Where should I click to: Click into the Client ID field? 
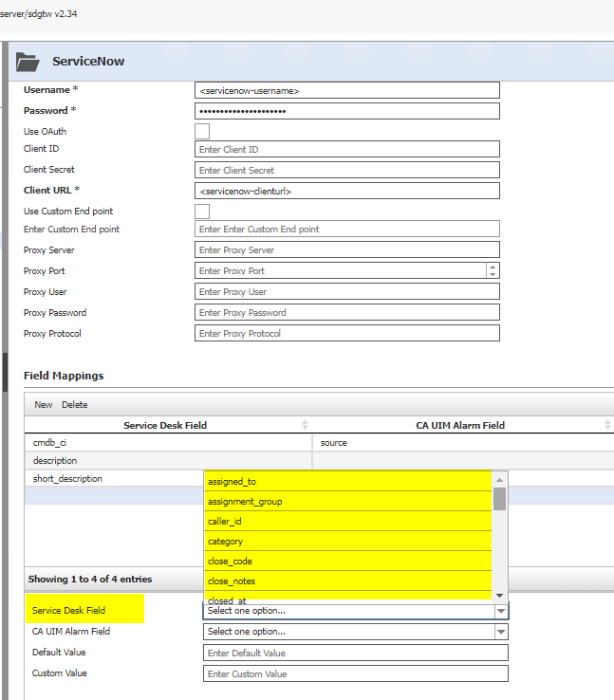tap(347, 149)
